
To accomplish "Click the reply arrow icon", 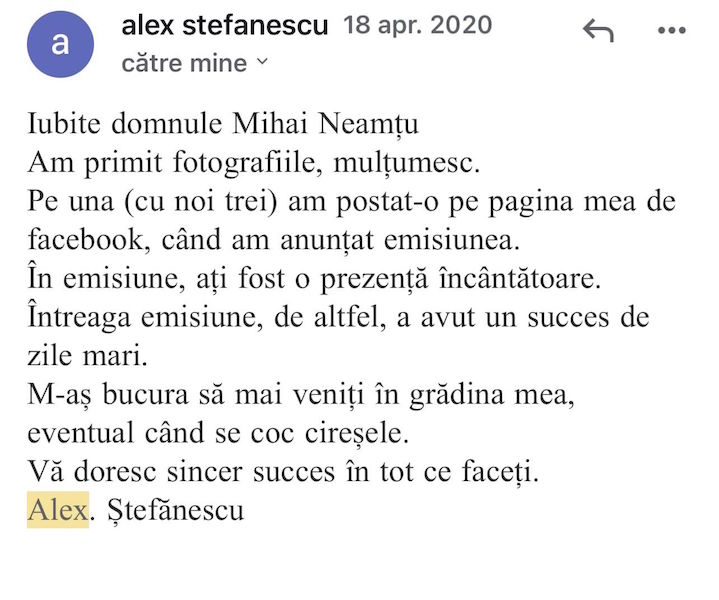I will click(598, 32).
